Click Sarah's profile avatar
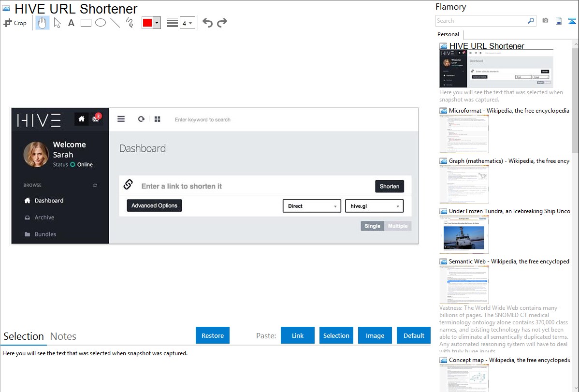Image resolution: width=579 pixels, height=392 pixels. 36,155
